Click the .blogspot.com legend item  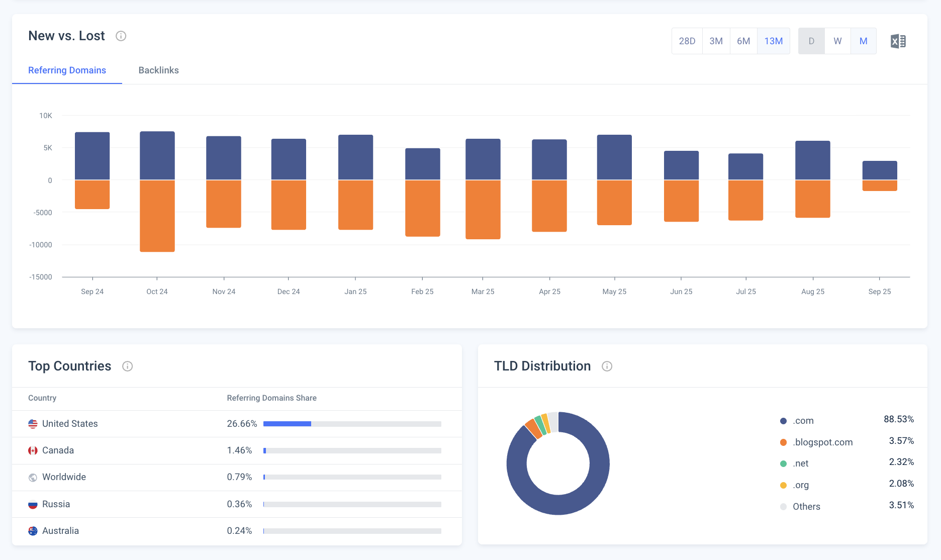tap(822, 442)
